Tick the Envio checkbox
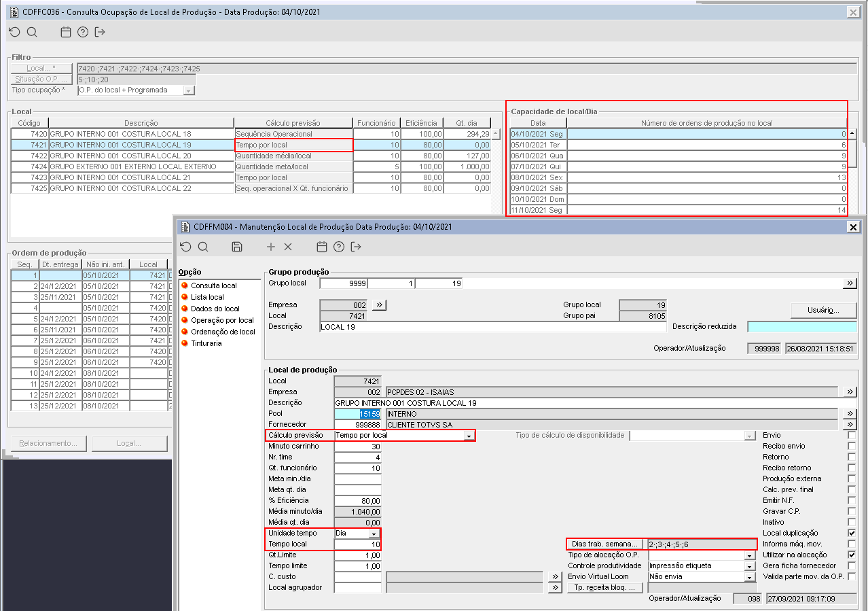The width and height of the screenshot is (868, 611). [x=852, y=435]
